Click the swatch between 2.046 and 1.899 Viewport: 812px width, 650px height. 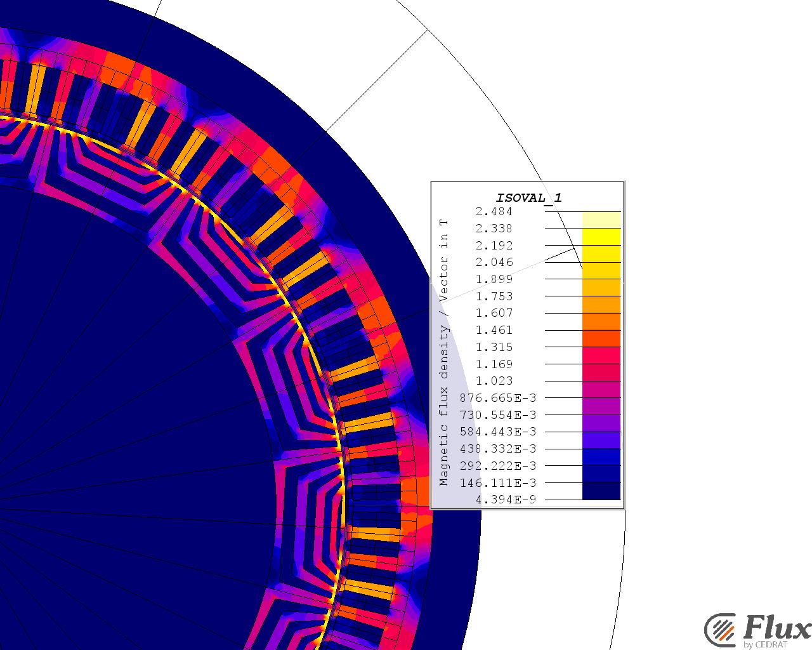pyautogui.click(x=601, y=270)
